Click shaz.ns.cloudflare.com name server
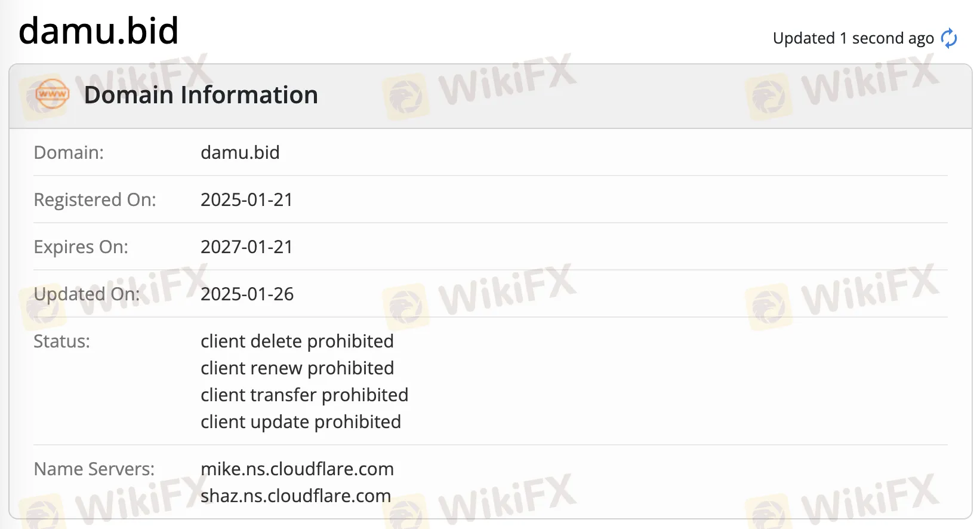This screenshot has width=980, height=529. 296,496
